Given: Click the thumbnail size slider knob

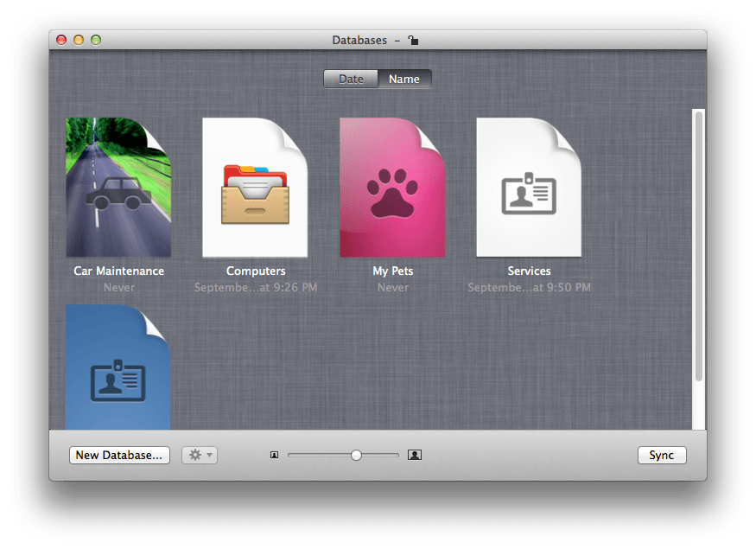Looking at the screenshot, I should [356, 455].
